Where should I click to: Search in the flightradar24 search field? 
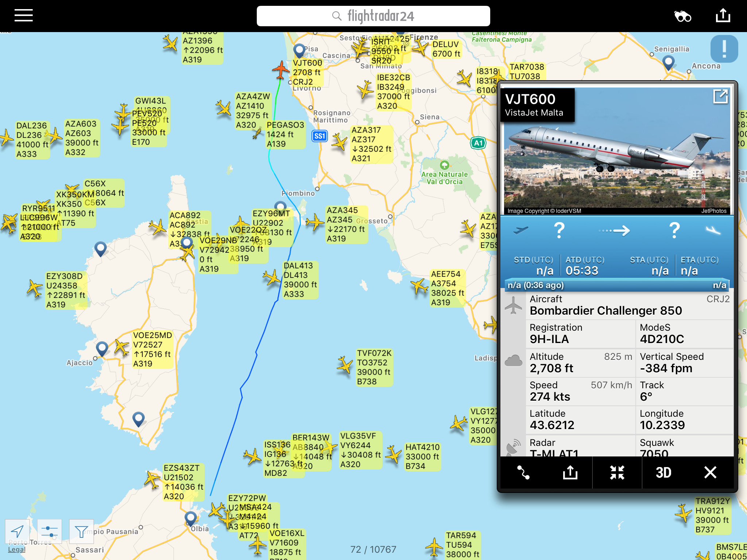373,16
